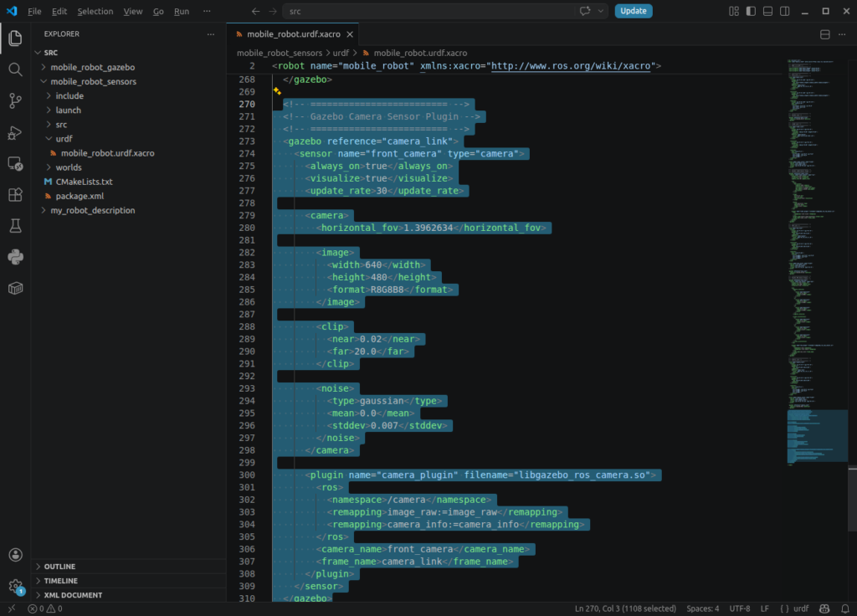
Task: Collapse the urdf folder
Action: [49, 139]
